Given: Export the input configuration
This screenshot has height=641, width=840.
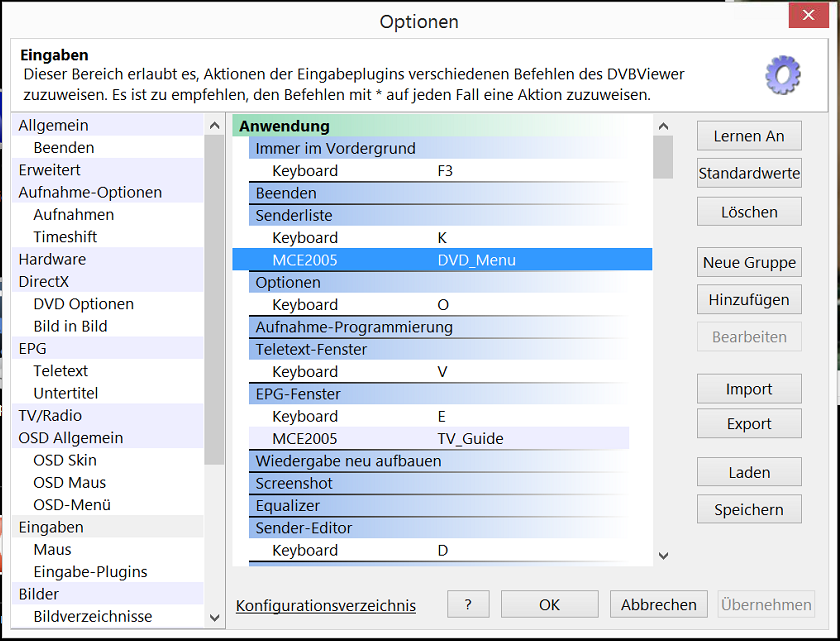Looking at the screenshot, I should click(x=749, y=424).
